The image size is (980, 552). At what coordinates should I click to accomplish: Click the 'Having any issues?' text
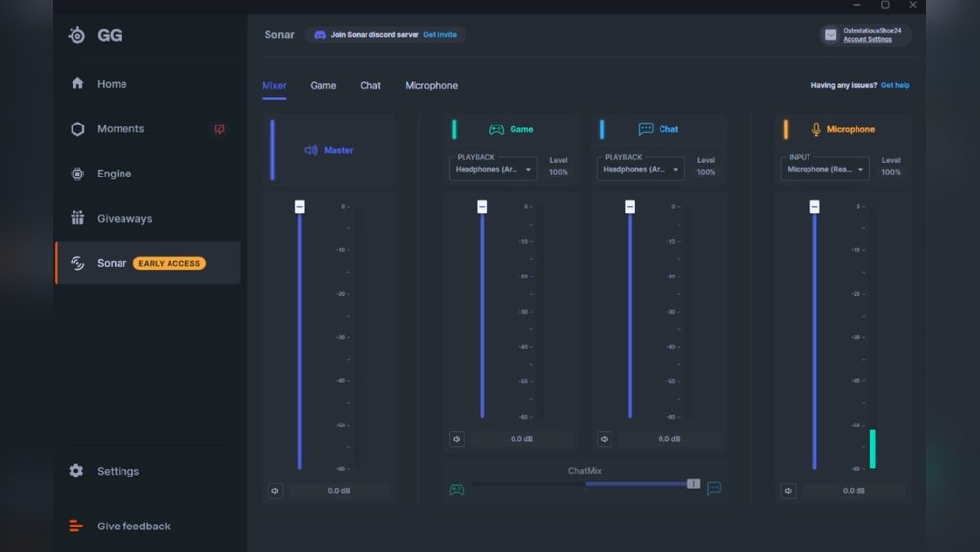tap(844, 85)
